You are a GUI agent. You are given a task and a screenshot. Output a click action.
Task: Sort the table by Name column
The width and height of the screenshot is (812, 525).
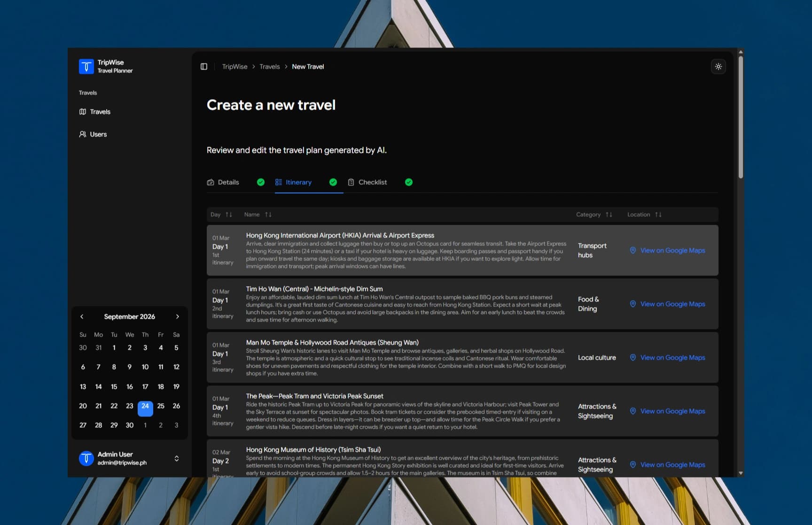(x=258, y=215)
